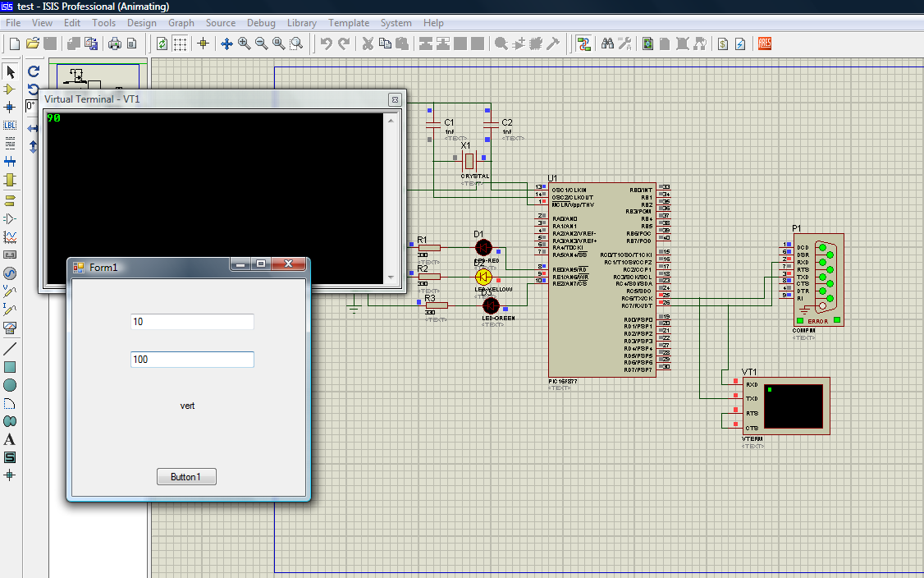924x578 pixels.
Task: Toggle the grid display button
Action: coord(181,44)
